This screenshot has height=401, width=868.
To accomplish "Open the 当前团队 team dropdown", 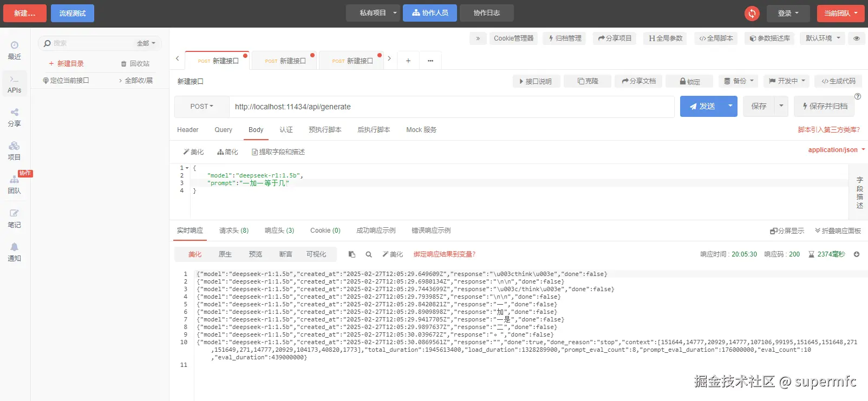I will point(840,14).
